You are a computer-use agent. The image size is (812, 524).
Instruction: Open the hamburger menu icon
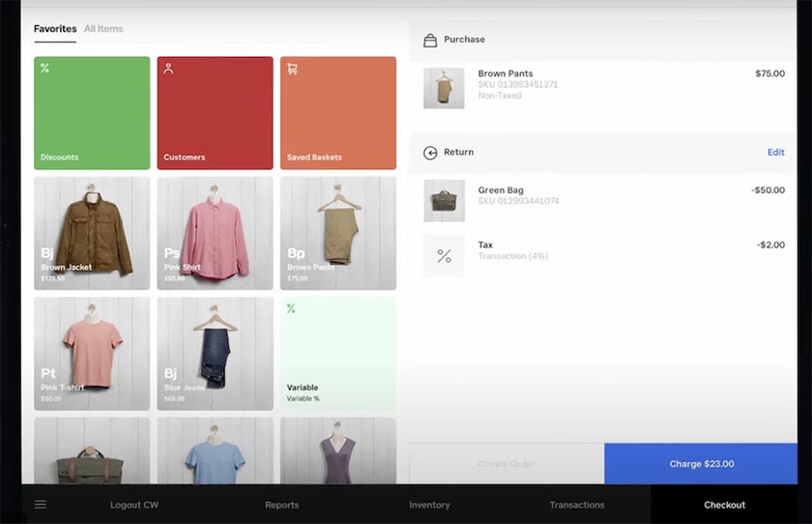click(41, 505)
